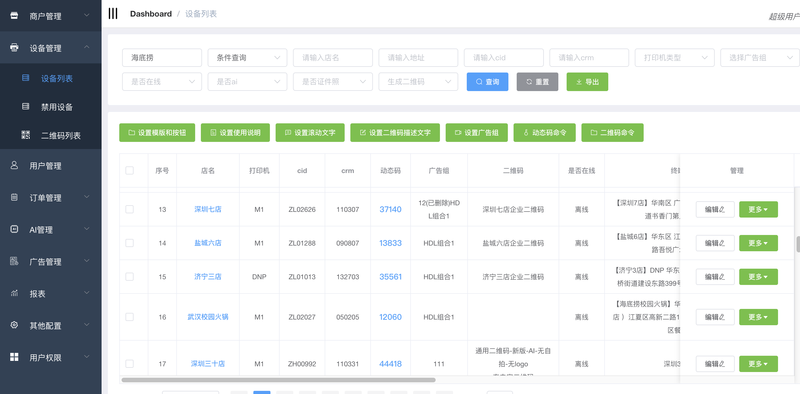
Task: Click the clipboard icon beside 订单管理
Action: 14,198
